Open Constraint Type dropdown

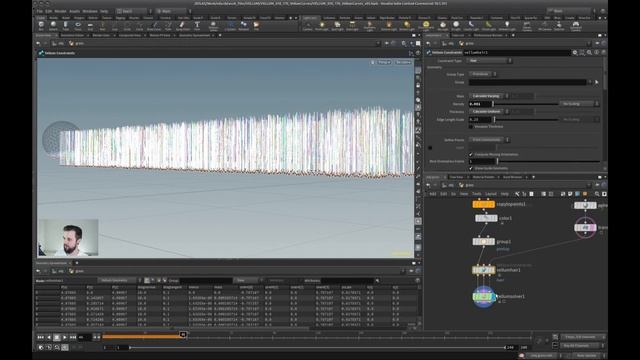click(489, 61)
